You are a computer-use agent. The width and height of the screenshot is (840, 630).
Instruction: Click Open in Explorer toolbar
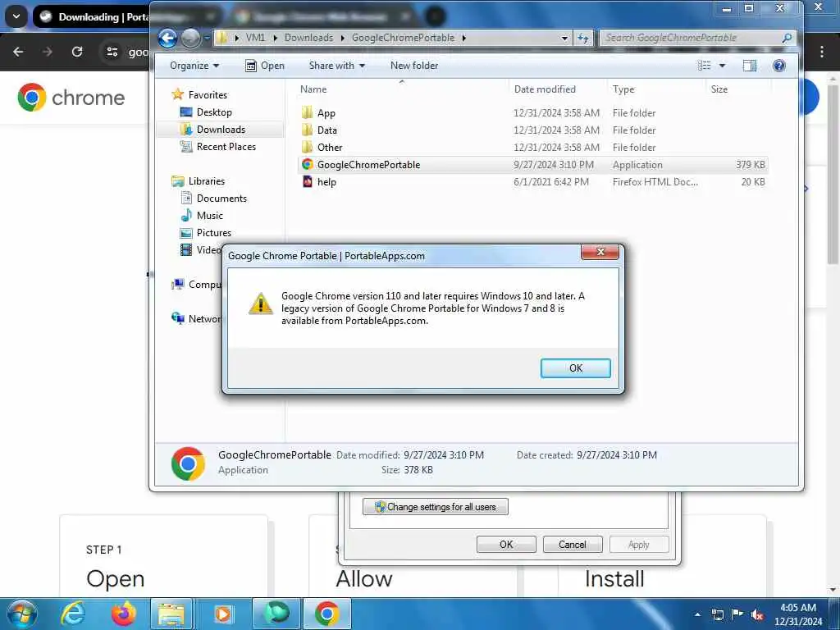click(x=265, y=66)
